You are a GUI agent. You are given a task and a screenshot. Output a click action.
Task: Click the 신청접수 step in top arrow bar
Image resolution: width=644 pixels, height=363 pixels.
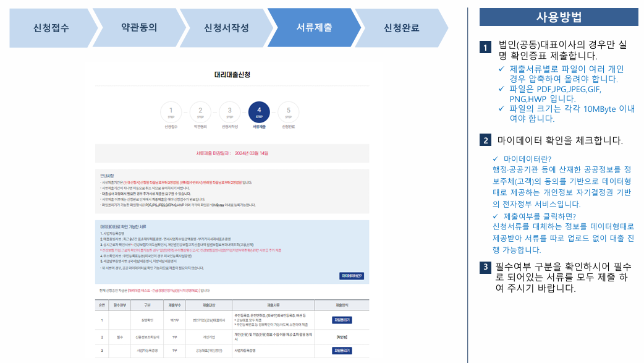point(53,27)
